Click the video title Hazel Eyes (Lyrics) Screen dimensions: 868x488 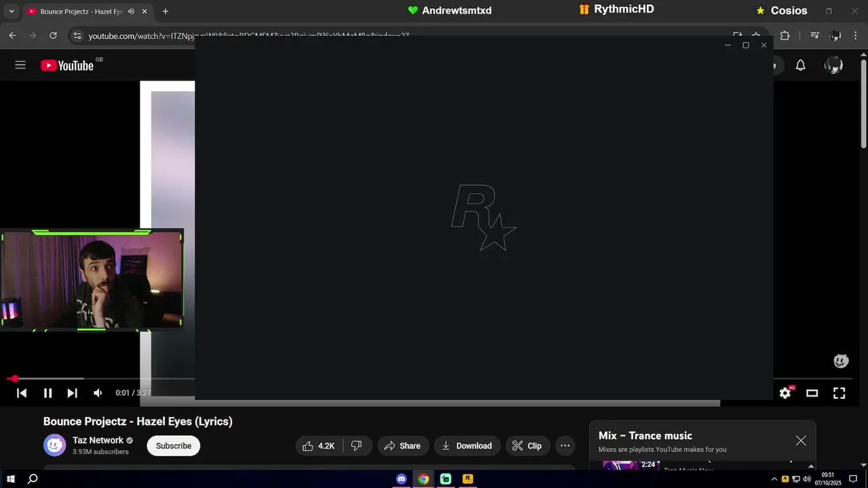click(138, 422)
